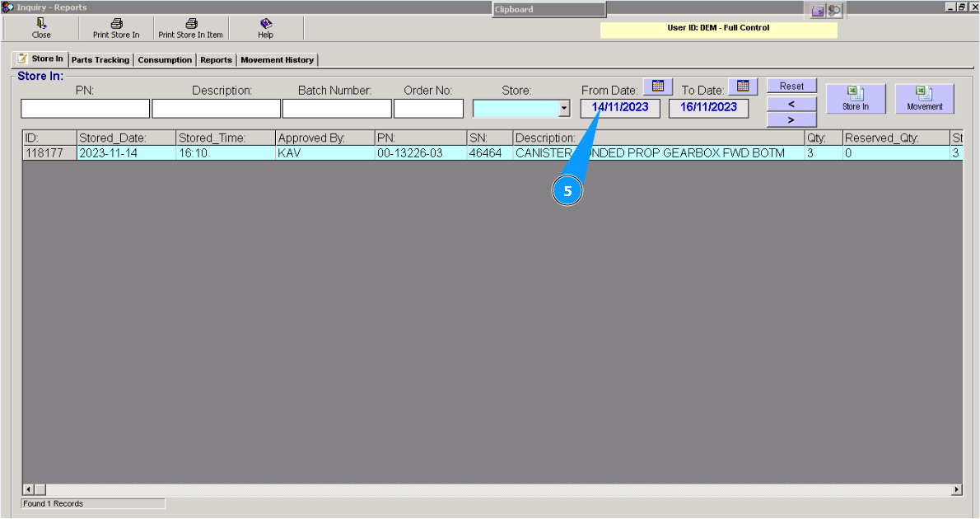The height and width of the screenshot is (519, 980).
Task: Click the User ID: DEM - Full Control banner
Action: 719,30
